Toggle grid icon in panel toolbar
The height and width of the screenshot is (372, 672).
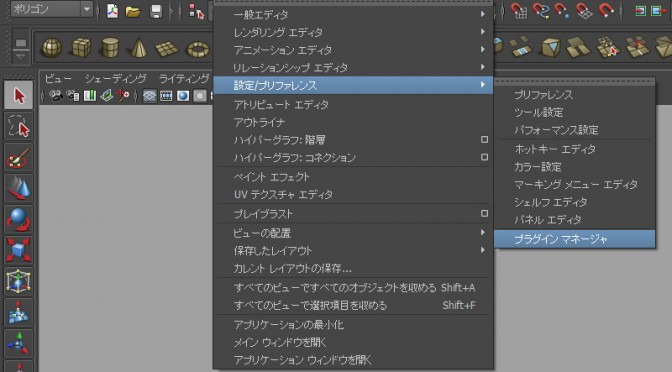pyautogui.click(x=149, y=96)
